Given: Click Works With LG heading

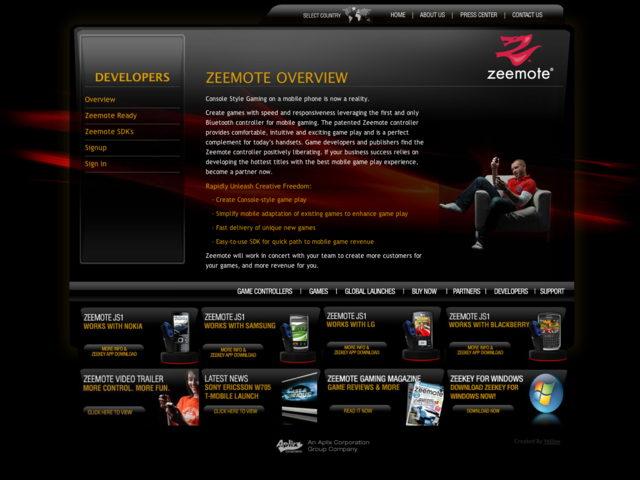Looking at the screenshot, I should coord(351,324).
